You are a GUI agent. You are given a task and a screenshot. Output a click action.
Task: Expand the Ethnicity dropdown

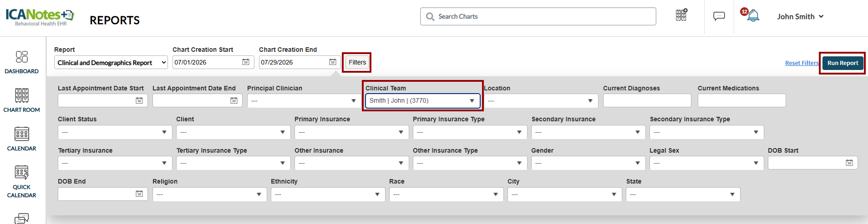(328, 194)
